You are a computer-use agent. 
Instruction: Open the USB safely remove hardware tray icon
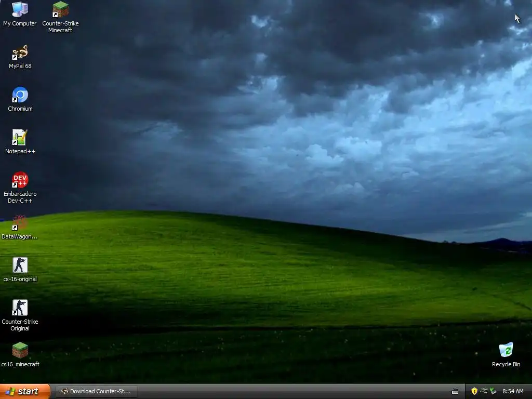click(x=484, y=391)
